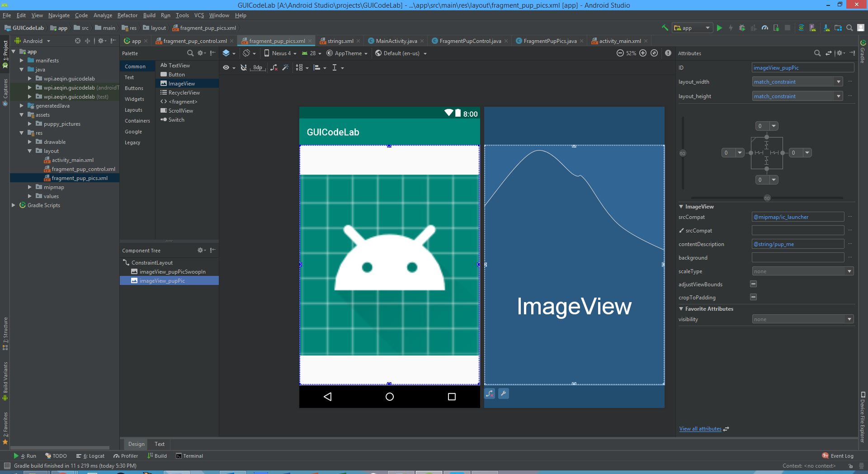Screen dimensions: 868x474
Task: Click Zoom to Fit Screen icon
Action: [654, 53]
